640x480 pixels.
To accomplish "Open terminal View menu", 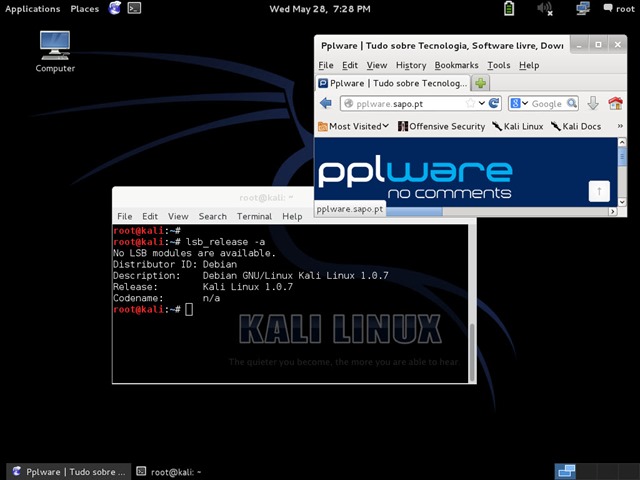I will (x=178, y=216).
